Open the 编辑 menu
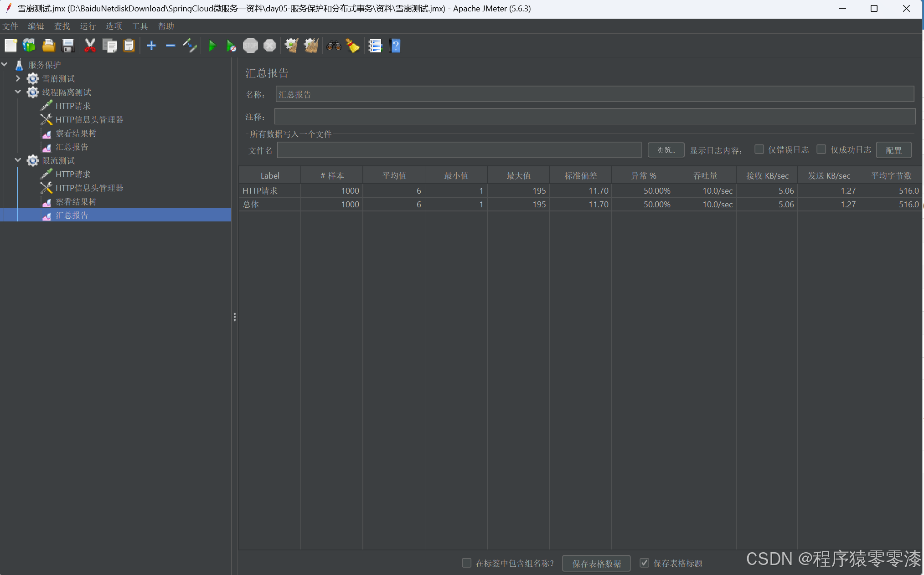The height and width of the screenshot is (575, 924). [36, 26]
